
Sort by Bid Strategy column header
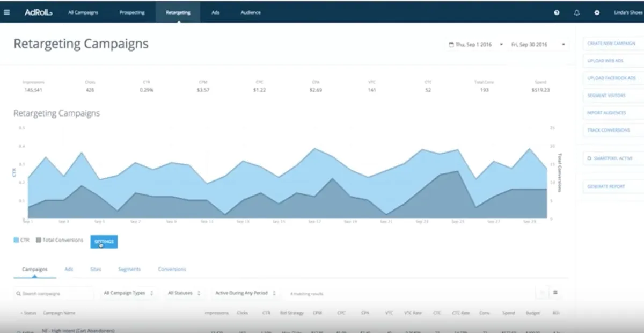click(x=292, y=313)
